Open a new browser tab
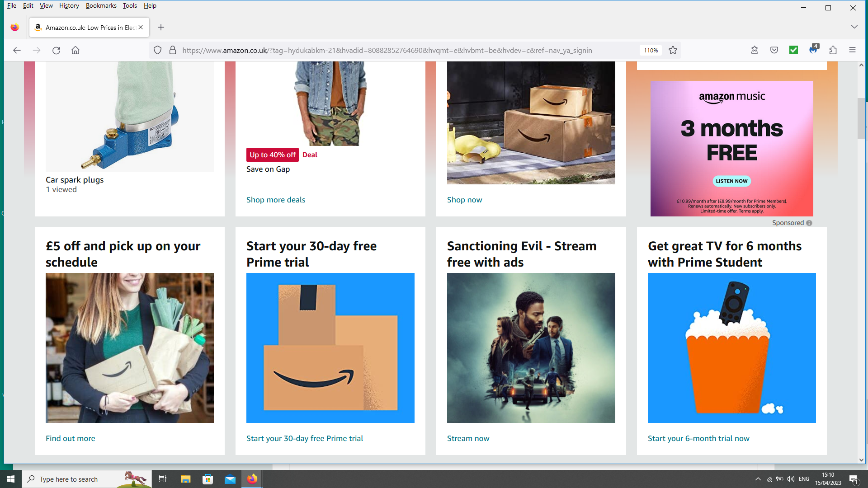The height and width of the screenshot is (488, 868). click(x=161, y=27)
